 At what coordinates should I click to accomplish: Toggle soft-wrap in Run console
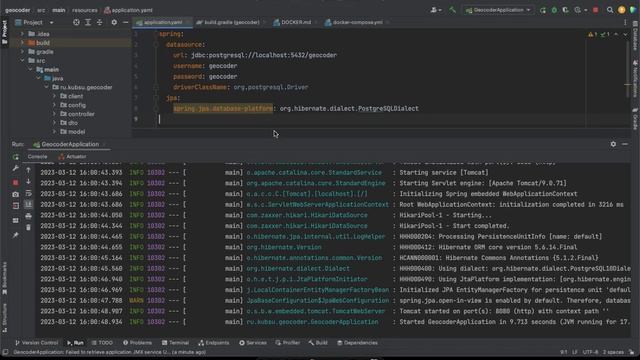[28, 193]
